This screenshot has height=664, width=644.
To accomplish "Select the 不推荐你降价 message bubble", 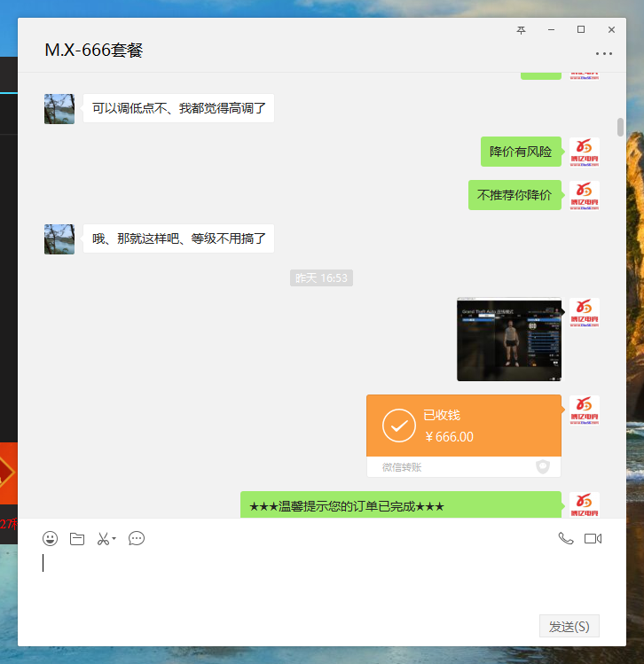I will (514, 195).
